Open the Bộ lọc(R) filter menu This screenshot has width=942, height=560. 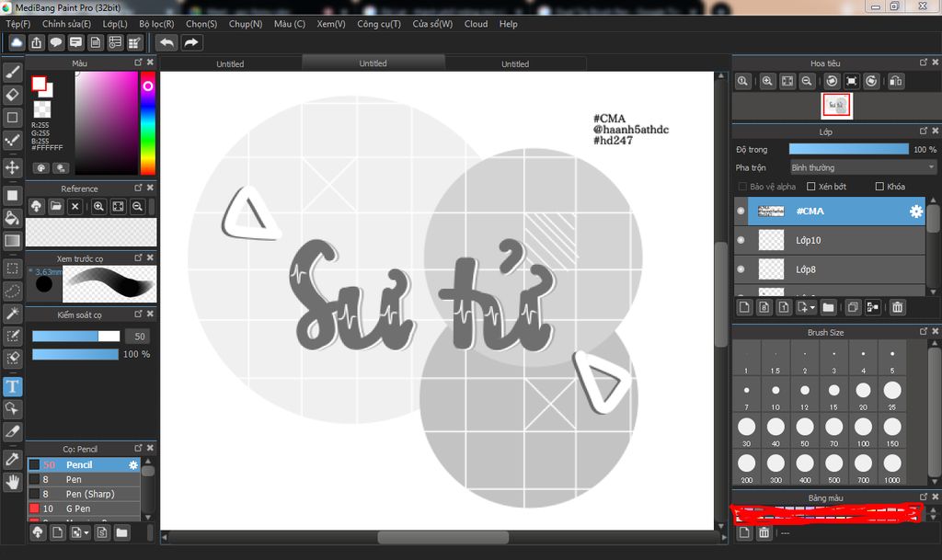click(156, 24)
